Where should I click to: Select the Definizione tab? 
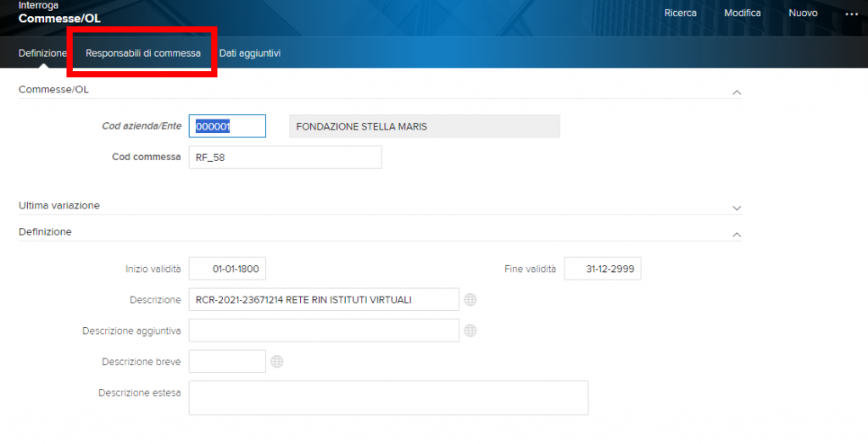pos(42,53)
